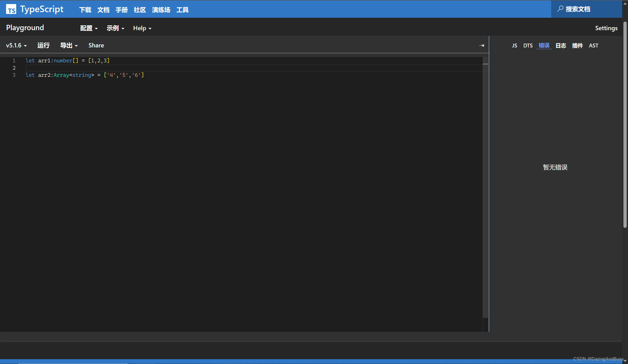Open the 下载 download nav link

tap(85, 10)
